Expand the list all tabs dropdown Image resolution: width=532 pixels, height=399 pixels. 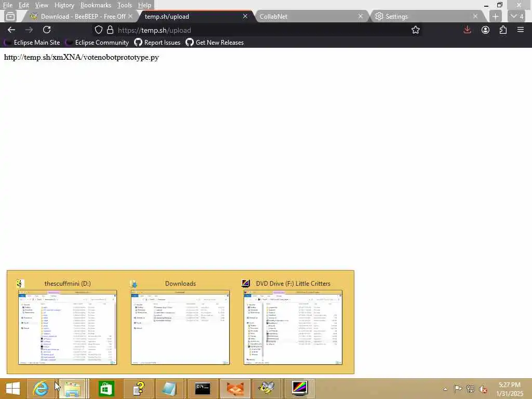tap(517, 16)
